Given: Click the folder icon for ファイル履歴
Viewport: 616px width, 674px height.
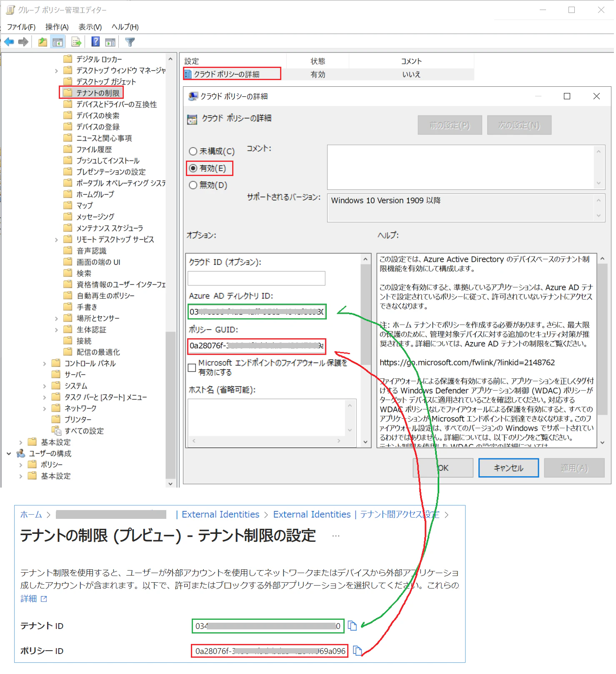Looking at the screenshot, I should pyautogui.click(x=68, y=149).
